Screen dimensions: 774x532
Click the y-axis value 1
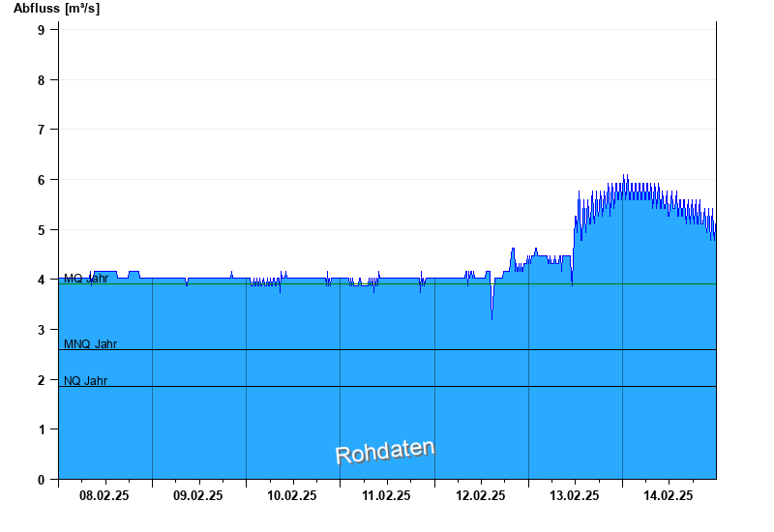pyautogui.click(x=41, y=429)
